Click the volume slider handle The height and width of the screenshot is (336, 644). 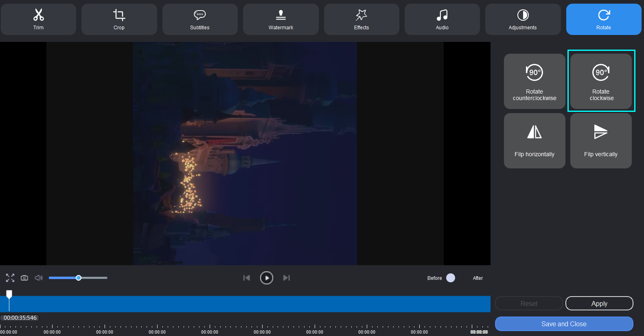[79, 278]
